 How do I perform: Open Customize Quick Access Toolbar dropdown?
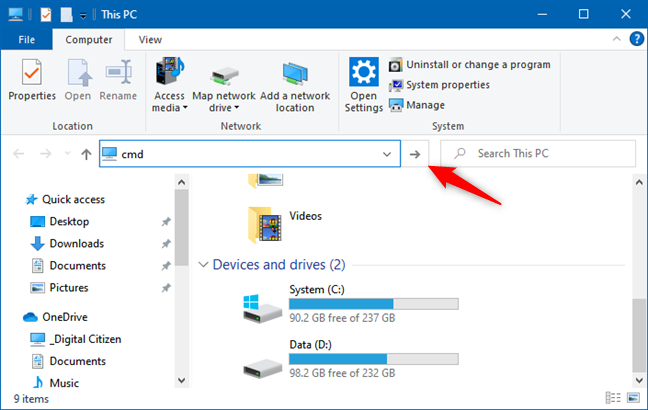coord(83,15)
